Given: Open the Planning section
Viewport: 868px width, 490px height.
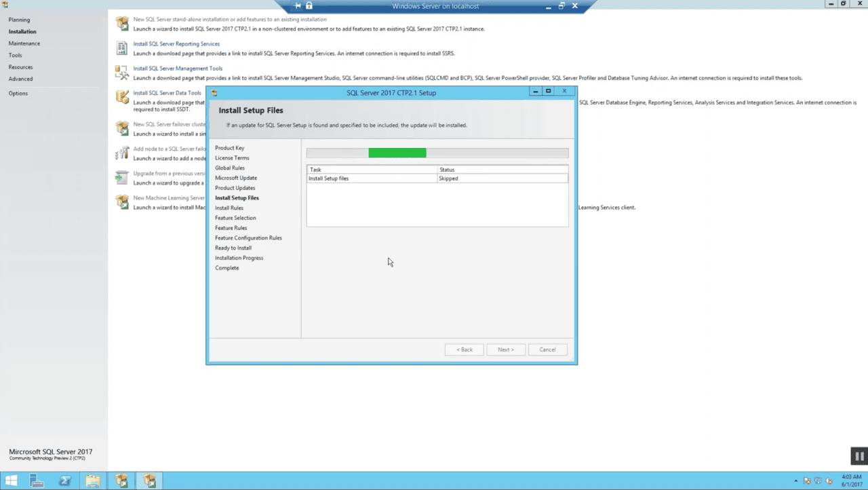Looking at the screenshot, I should pos(19,20).
